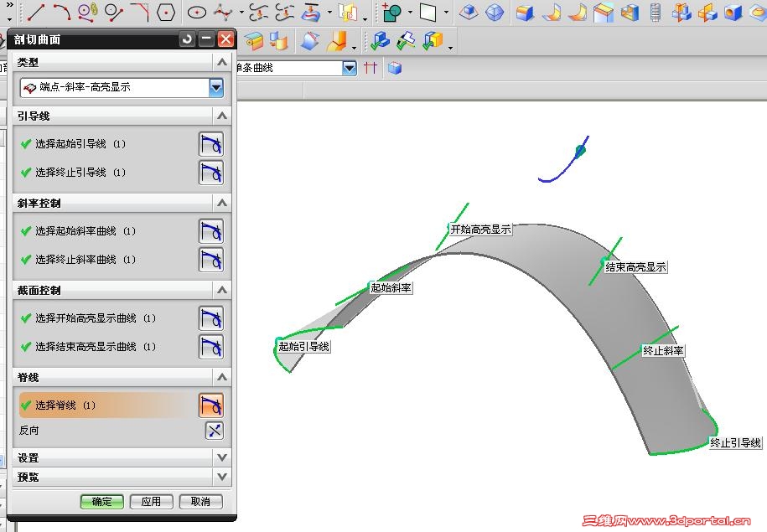Click curve icon for 选择终止引导线
The width and height of the screenshot is (767, 532).
[211, 173]
